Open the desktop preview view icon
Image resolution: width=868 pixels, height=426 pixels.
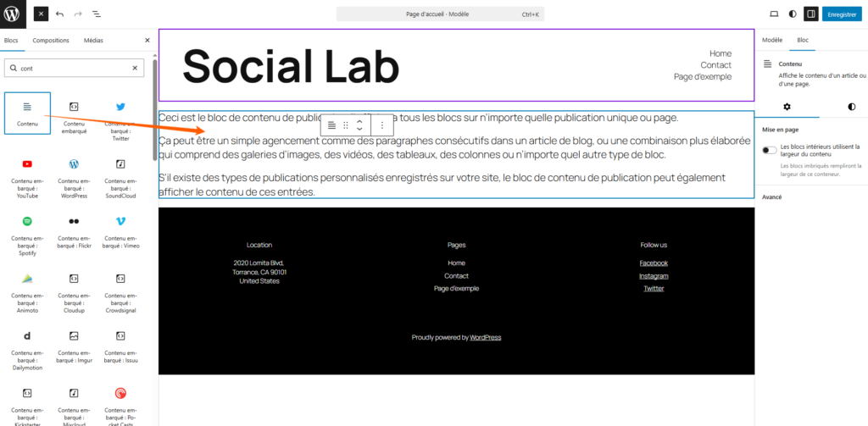coord(775,14)
